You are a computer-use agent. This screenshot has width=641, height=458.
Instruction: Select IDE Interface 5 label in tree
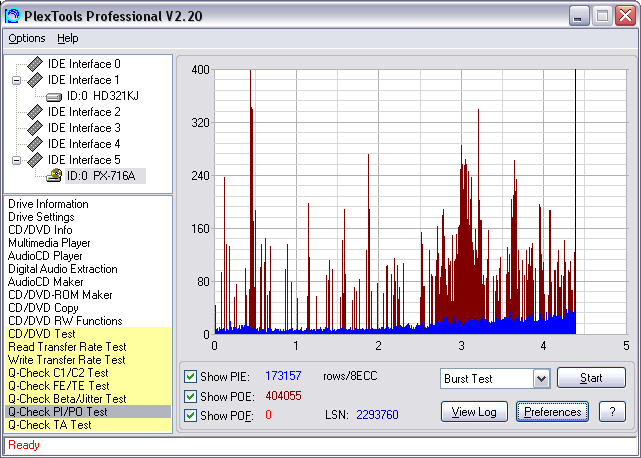click(x=84, y=159)
